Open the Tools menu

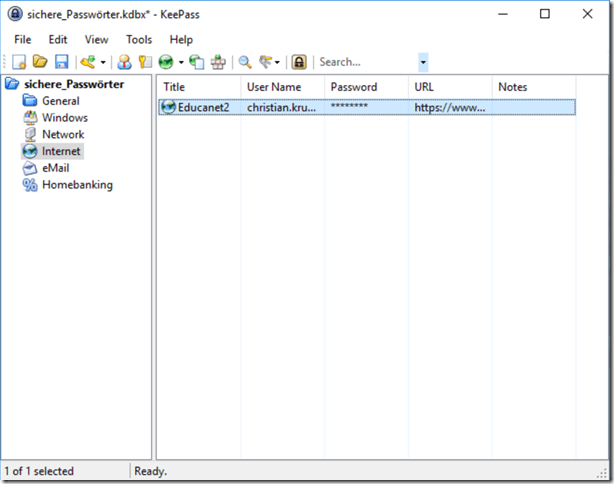click(139, 39)
